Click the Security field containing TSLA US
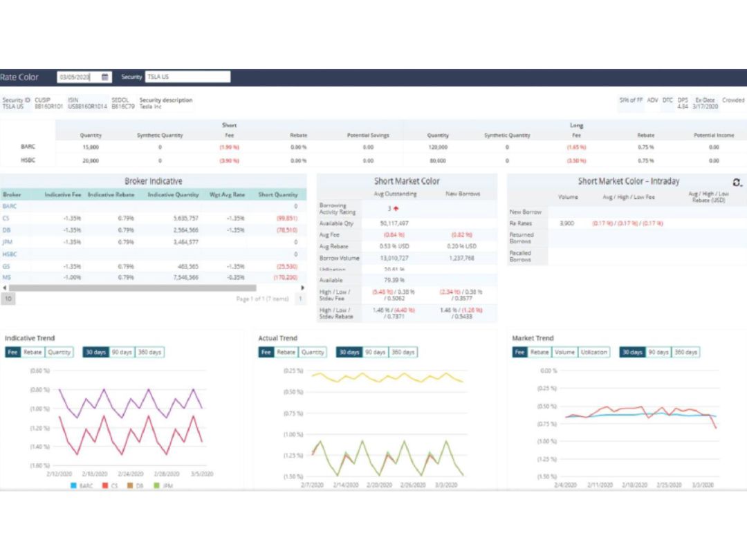This screenshot has height=560, width=747. click(x=187, y=77)
